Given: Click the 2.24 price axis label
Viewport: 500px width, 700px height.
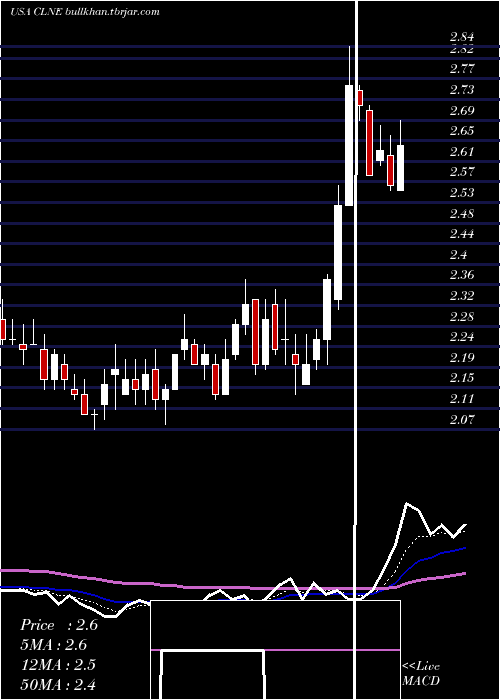Looking at the screenshot, I should [462, 337].
